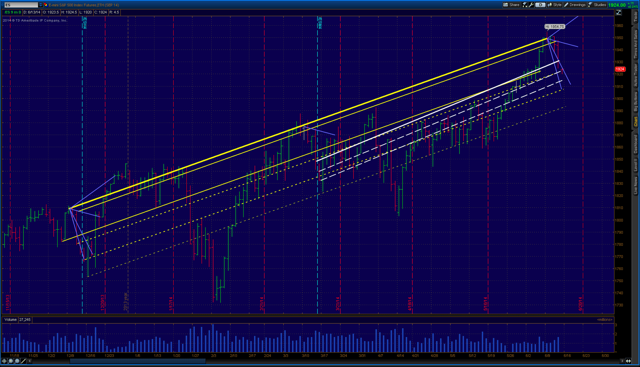Screen dimensions: 640x367
Task: Click the pan crosshair icon at bottom-left
Action: pyautogui.click(x=4, y=361)
